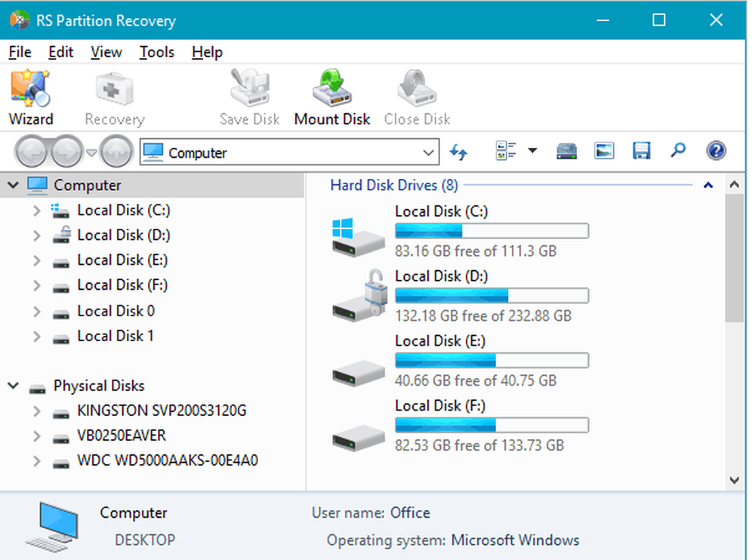Go back with the left navigation arrow

[32, 152]
